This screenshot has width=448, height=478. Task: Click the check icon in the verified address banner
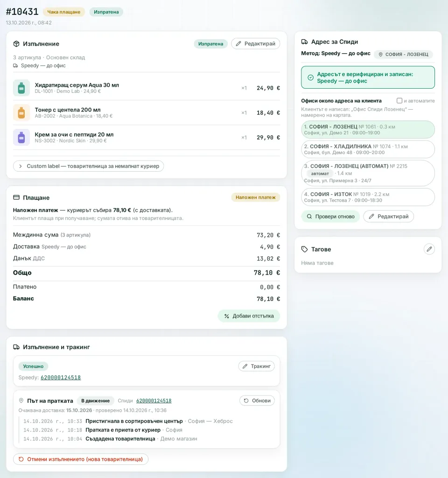click(x=310, y=77)
